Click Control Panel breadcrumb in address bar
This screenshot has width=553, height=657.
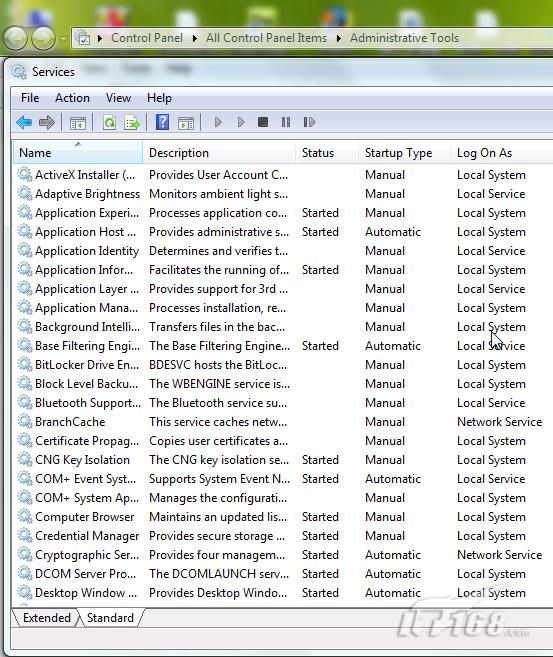pos(147,38)
